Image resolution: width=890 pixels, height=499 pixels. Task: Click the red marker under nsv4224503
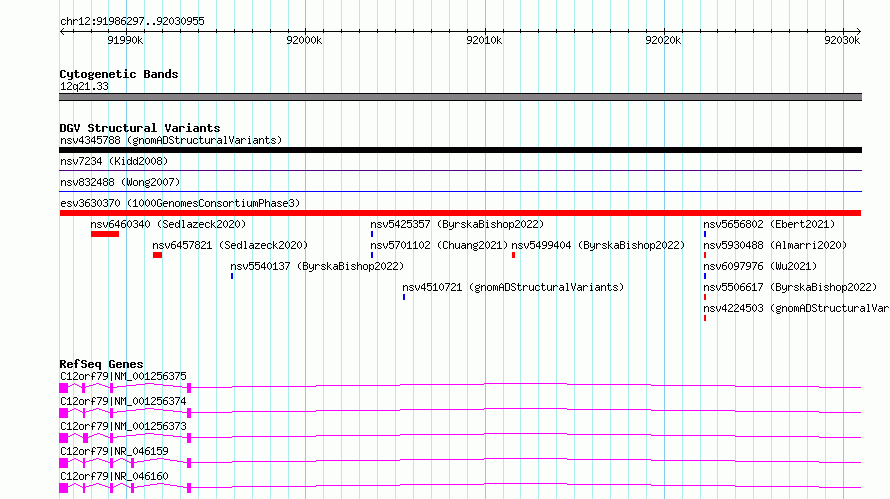point(705,318)
